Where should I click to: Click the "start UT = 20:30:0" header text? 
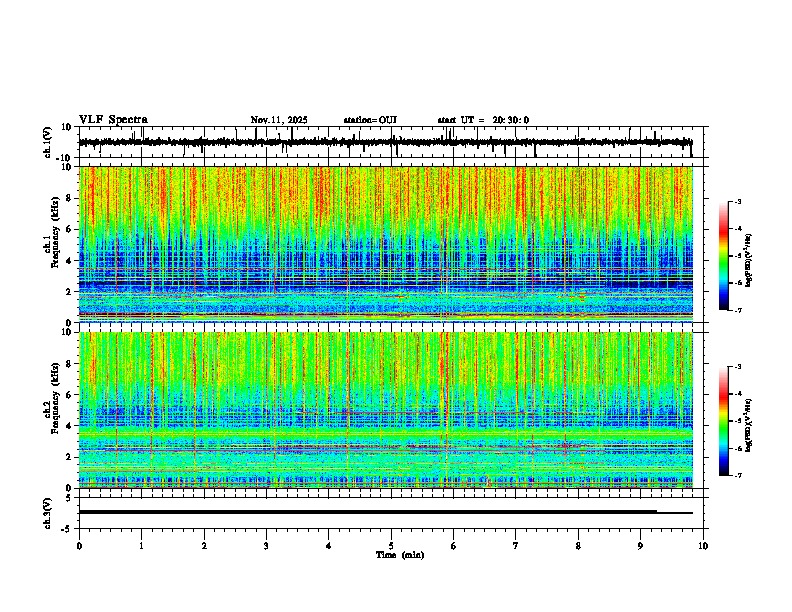tap(483, 120)
